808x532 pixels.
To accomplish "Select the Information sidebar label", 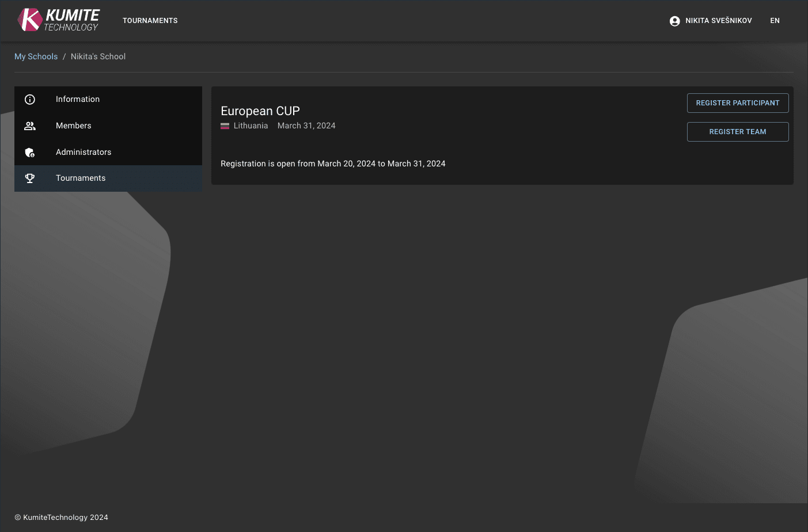I will tap(78, 100).
